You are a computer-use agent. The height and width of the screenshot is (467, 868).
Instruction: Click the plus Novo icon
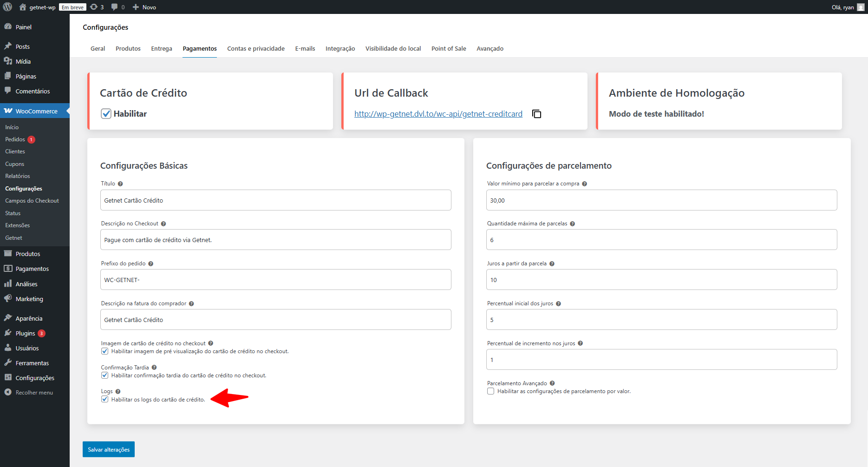[x=136, y=7]
